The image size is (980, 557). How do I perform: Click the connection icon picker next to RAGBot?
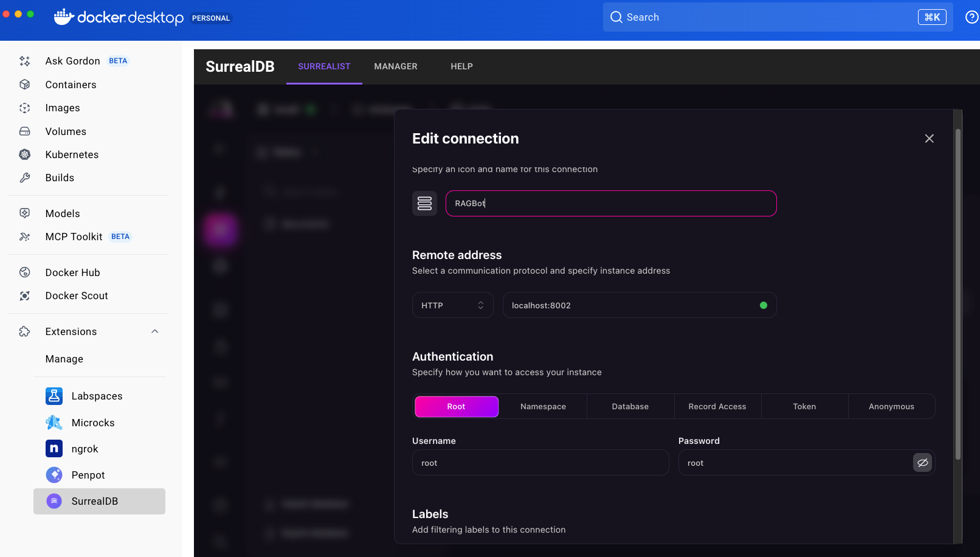point(424,203)
